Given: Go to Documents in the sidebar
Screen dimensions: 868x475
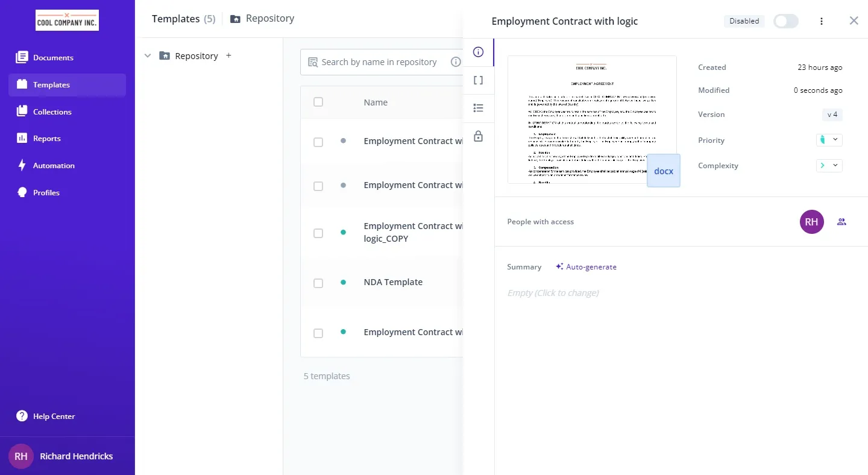Looking at the screenshot, I should point(53,58).
